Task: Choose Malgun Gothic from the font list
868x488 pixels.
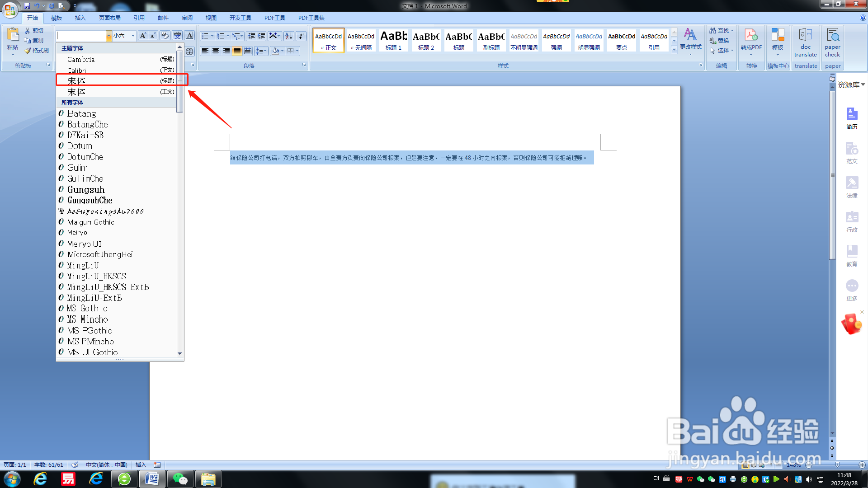Action: [117, 222]
